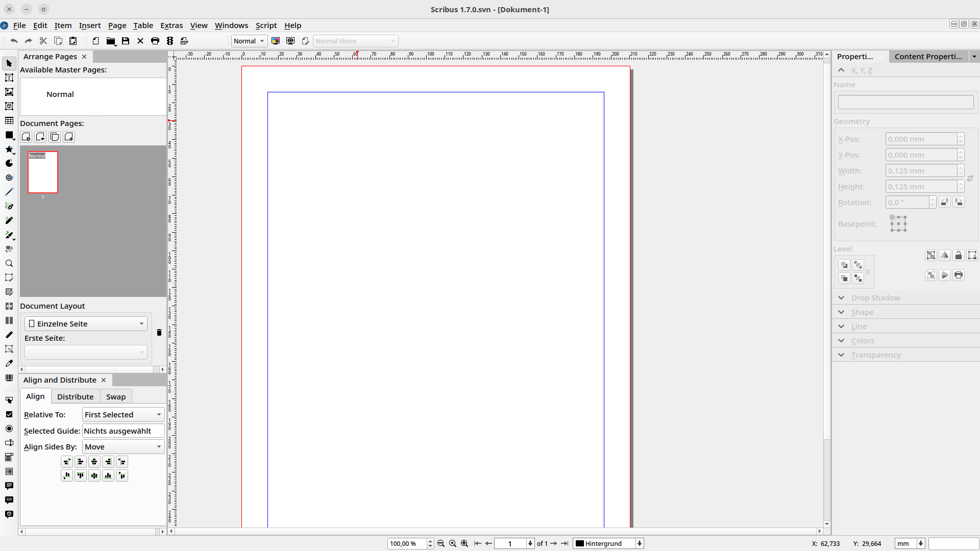Open the Einzelne Seite layout dropdown
Viewport: 980px width, 551px height.
(x=86, y=323)
